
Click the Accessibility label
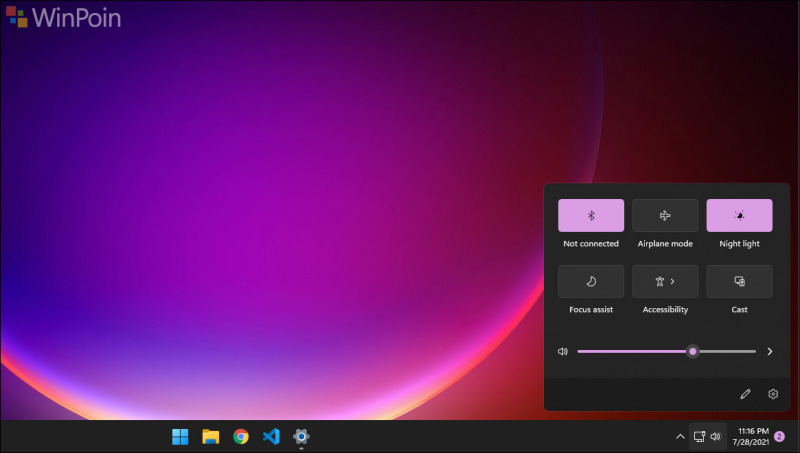[x=665, y=310]
